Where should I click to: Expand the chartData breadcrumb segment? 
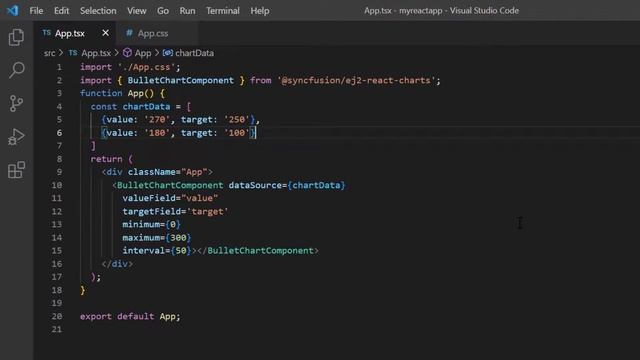[x=194, y=53]
